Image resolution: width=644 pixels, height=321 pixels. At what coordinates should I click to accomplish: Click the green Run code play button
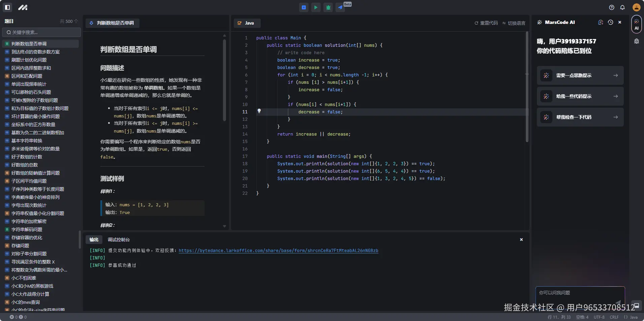(x=316, y=7)
